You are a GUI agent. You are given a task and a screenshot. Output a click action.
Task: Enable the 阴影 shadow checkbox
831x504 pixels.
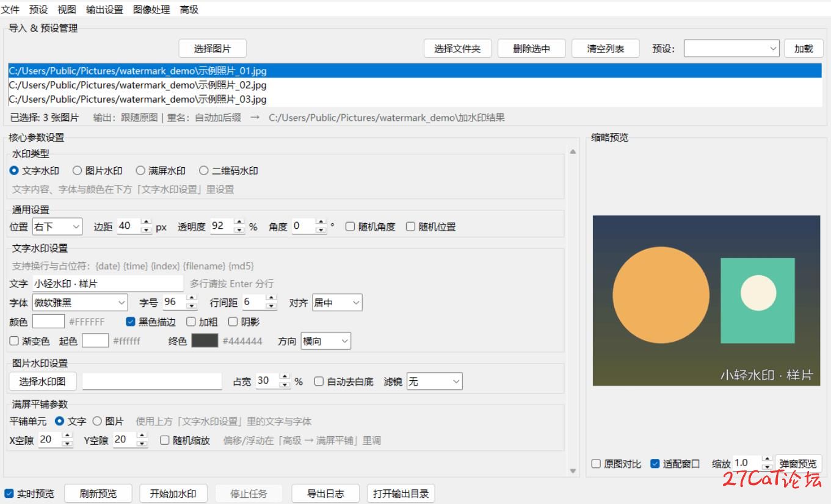tap(244, 322)
